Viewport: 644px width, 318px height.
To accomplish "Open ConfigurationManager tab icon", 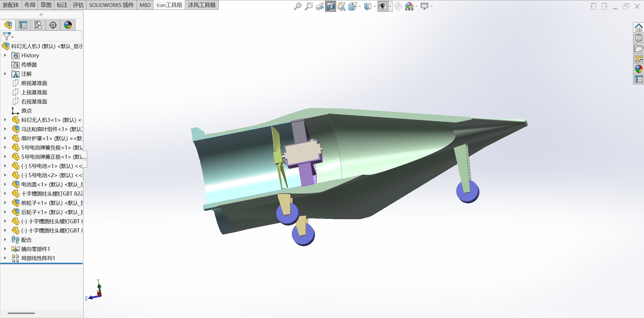I will 38,25.
